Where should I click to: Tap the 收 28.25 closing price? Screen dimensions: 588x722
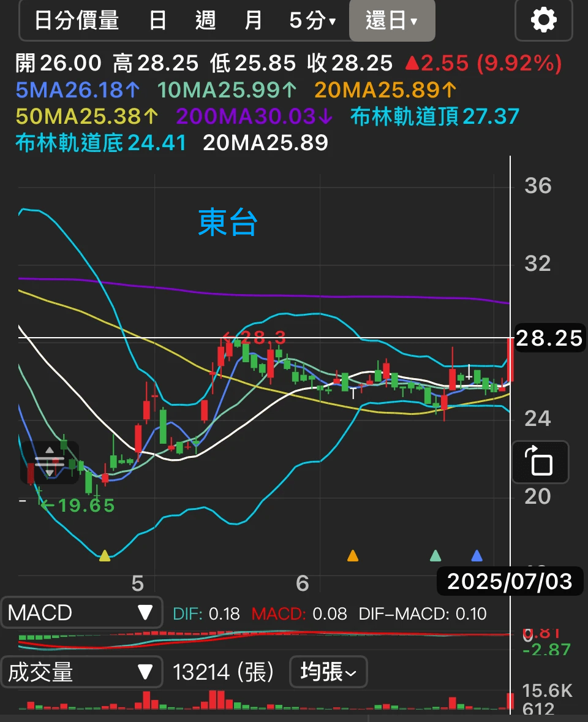[350, 63]
